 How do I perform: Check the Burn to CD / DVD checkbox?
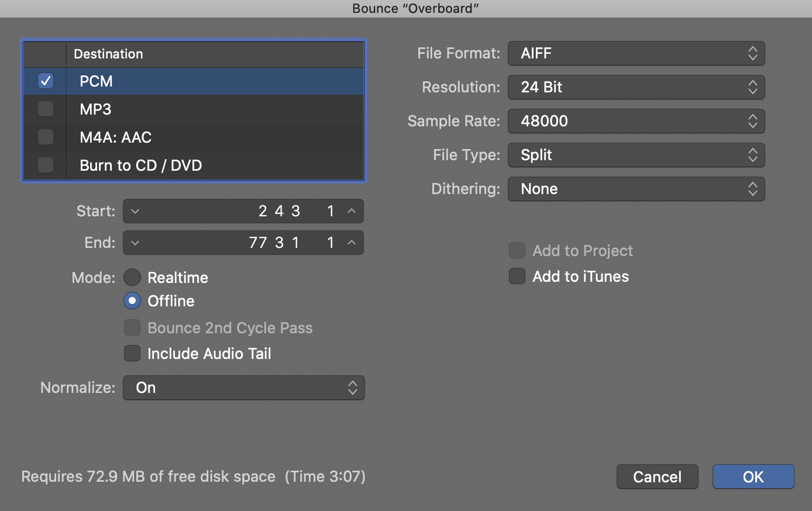point(46,165)
